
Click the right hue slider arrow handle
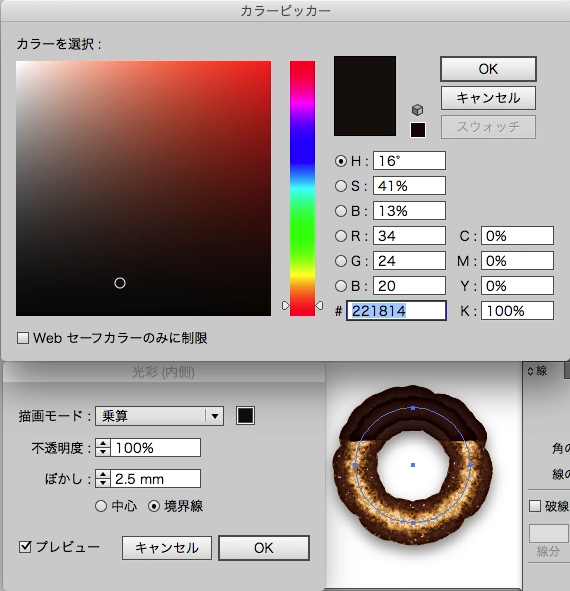pyautogui.click(x=319, y=306)
